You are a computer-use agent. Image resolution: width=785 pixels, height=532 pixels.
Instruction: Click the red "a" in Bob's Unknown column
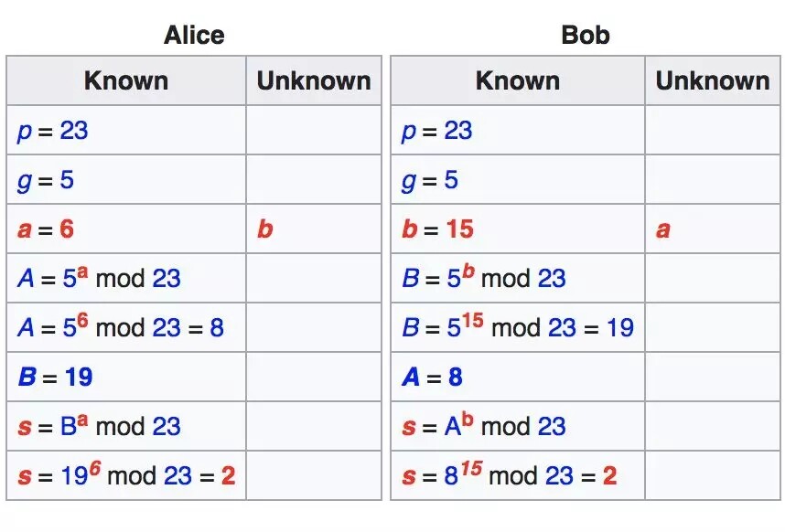[x=663, y=229]
